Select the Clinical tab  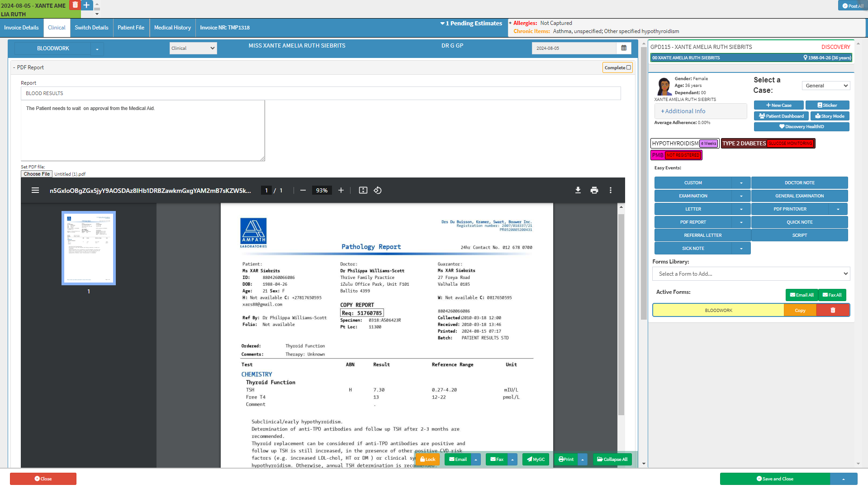pyautogui.click(x=57, y=28)
